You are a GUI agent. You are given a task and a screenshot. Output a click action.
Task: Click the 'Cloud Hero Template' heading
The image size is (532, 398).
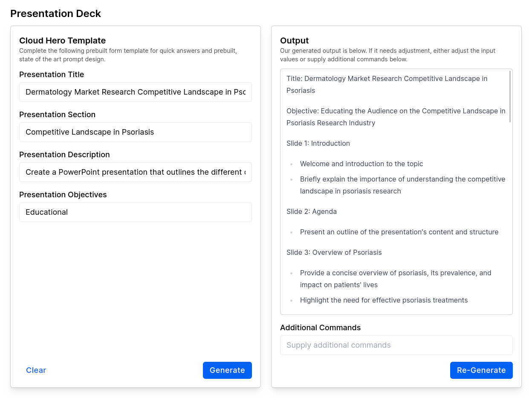[x=62, y=40]
